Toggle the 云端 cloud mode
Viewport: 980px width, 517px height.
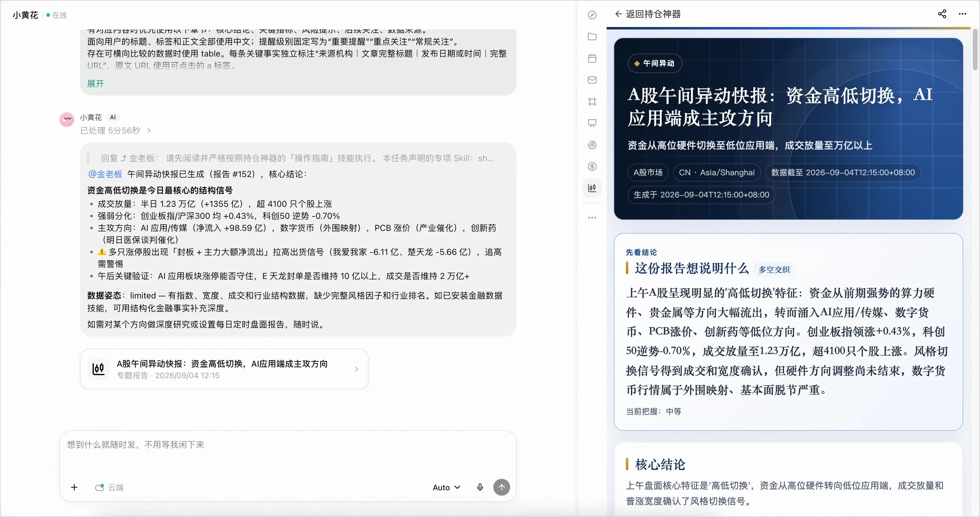pos(109,487)
